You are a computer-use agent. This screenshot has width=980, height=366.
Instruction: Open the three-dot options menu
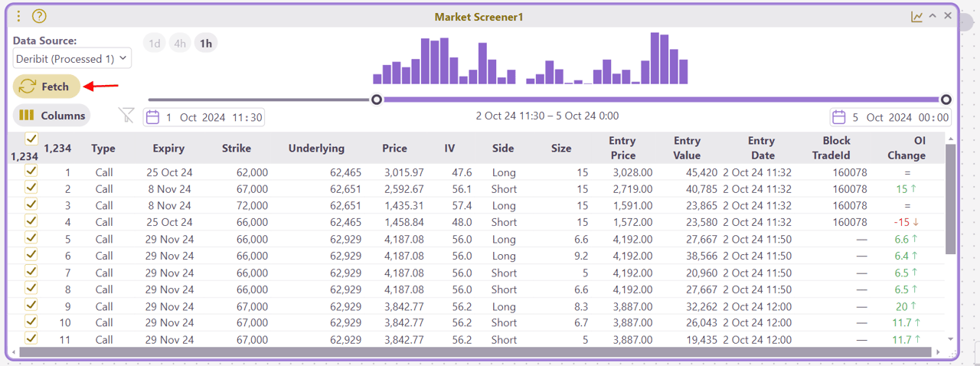19,16
